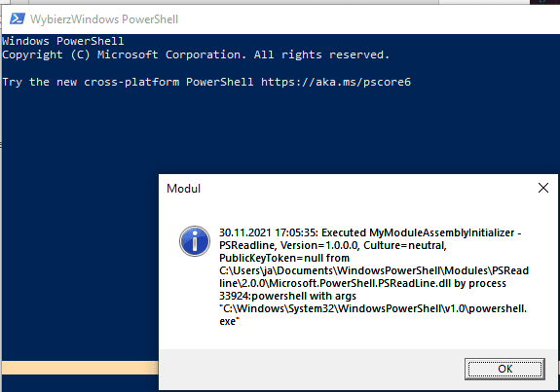This screenshot has height=392, width=560.
Task: Close the Modul dialog with the X
Action: [x=543, y=188]
